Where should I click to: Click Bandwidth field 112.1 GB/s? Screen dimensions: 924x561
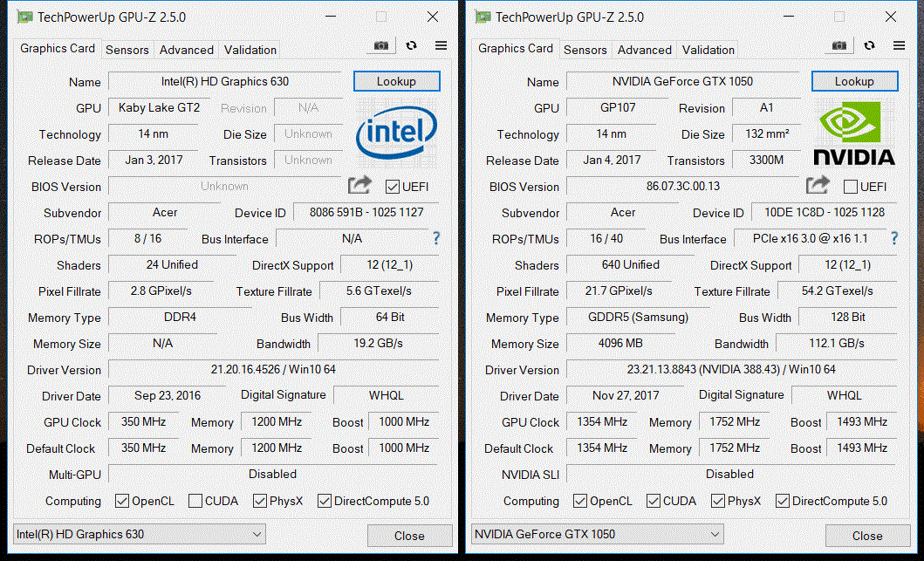(x=837, y=343)
